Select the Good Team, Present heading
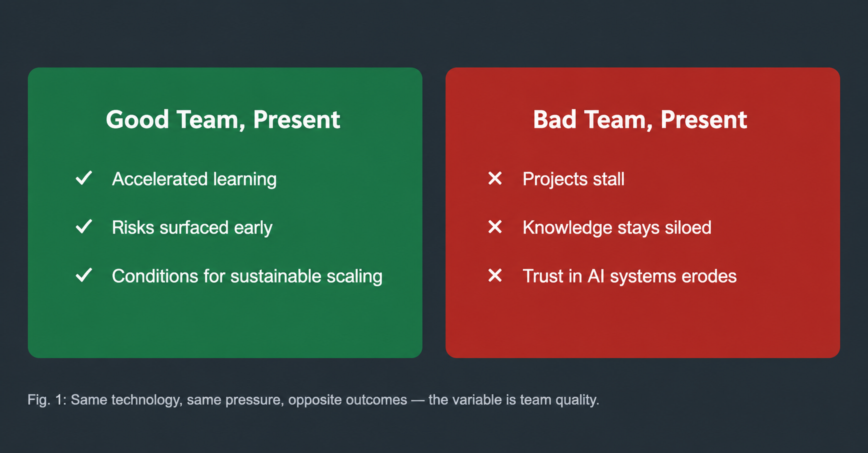Viewport: 868px width, 453px height. [223, 120]
